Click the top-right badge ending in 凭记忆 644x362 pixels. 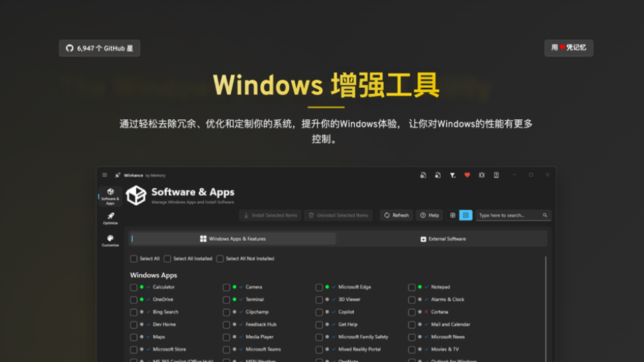point(569,48)
